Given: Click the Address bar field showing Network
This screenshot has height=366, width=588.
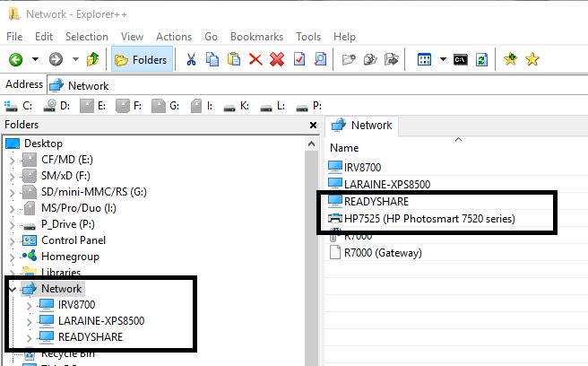Looking at the screenshot, I should [317, 85].
